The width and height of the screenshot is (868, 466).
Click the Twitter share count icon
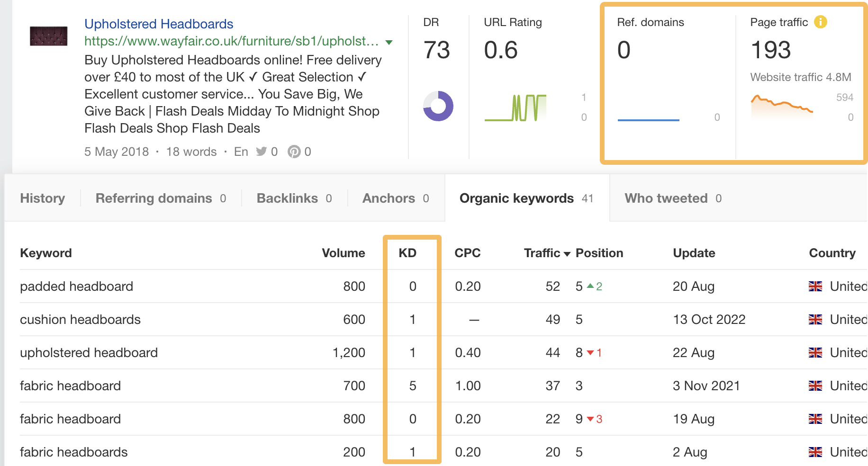click(261, 152)
